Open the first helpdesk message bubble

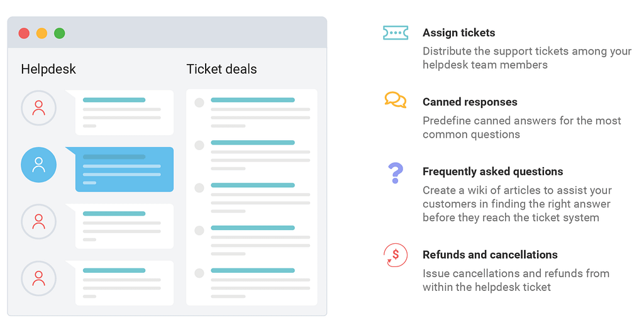(120, 112)
